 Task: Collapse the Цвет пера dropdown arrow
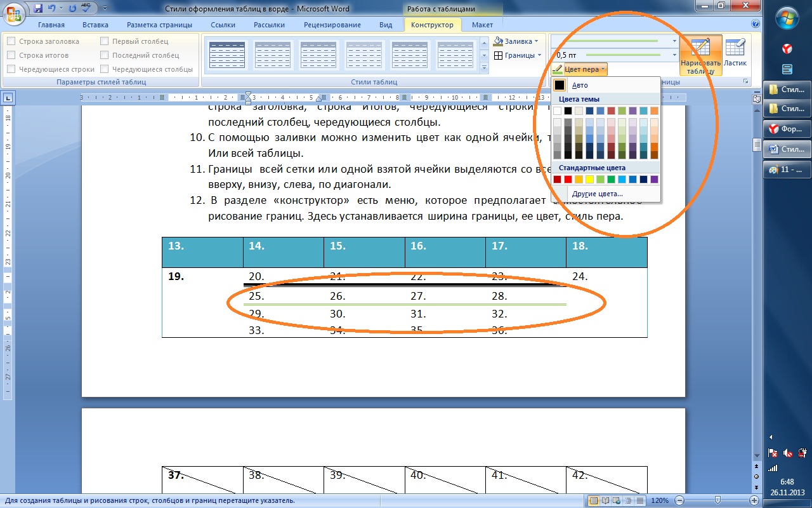pyautogui.click(x=603, y=69)
